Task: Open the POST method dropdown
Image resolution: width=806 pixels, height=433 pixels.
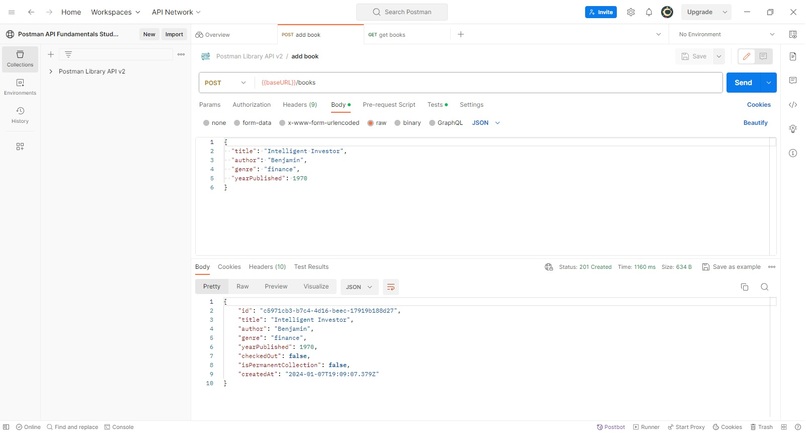Action: [x=226, y=83]
